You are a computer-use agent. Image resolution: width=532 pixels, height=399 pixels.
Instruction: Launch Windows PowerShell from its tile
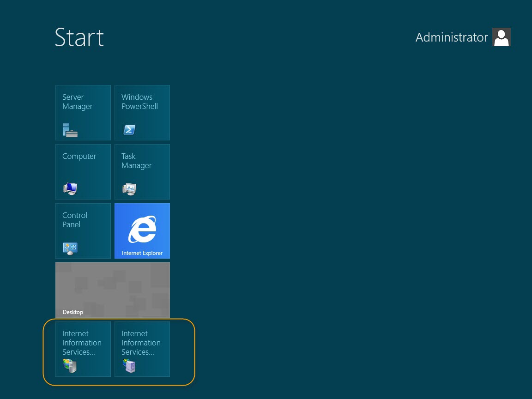coord(142,113)
